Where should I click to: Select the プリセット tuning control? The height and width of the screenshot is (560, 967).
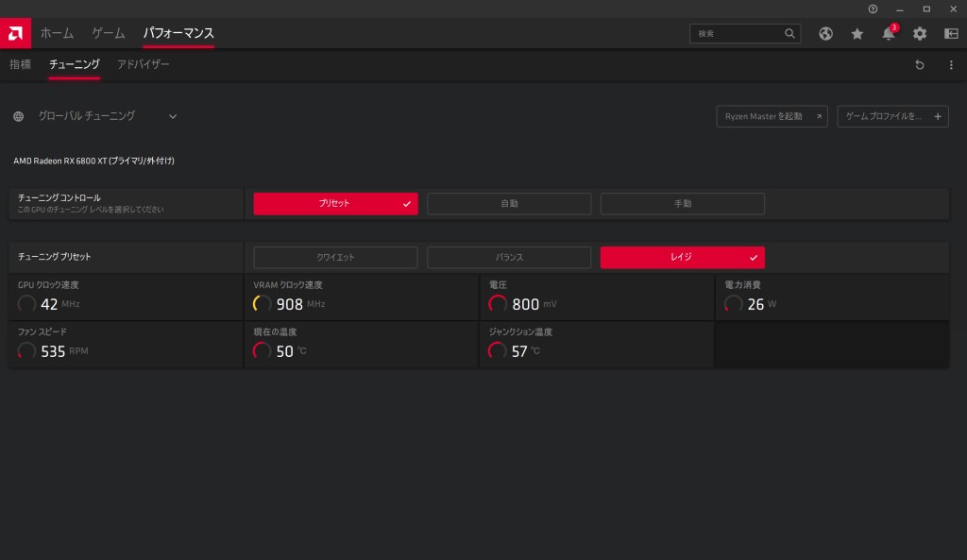click(335, 204)
